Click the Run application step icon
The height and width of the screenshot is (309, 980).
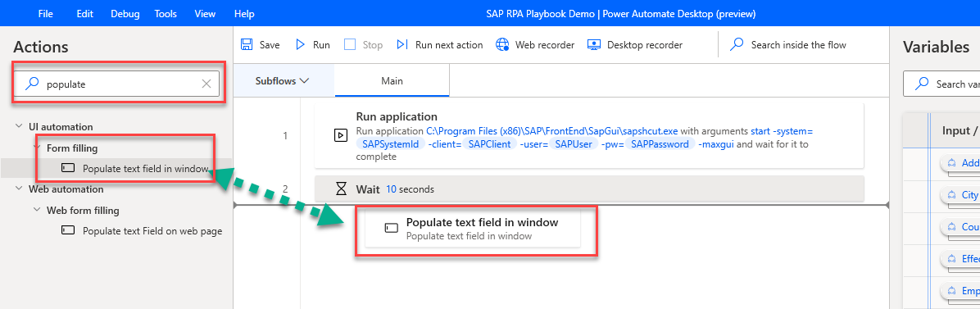click(341, 135)
